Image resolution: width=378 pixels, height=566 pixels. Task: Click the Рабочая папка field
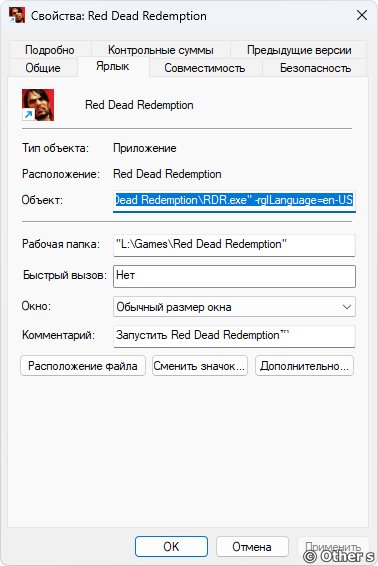coord(234,245)
